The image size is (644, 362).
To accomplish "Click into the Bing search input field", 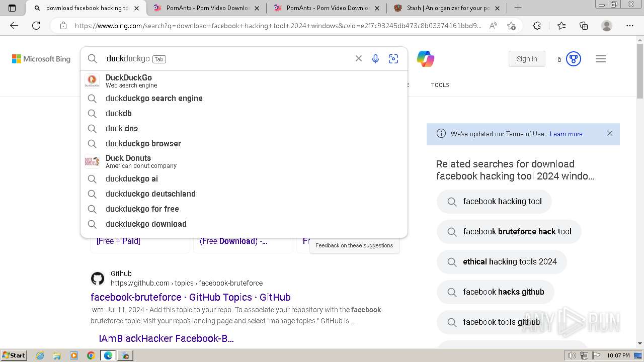I will click(x=226, y=59).
